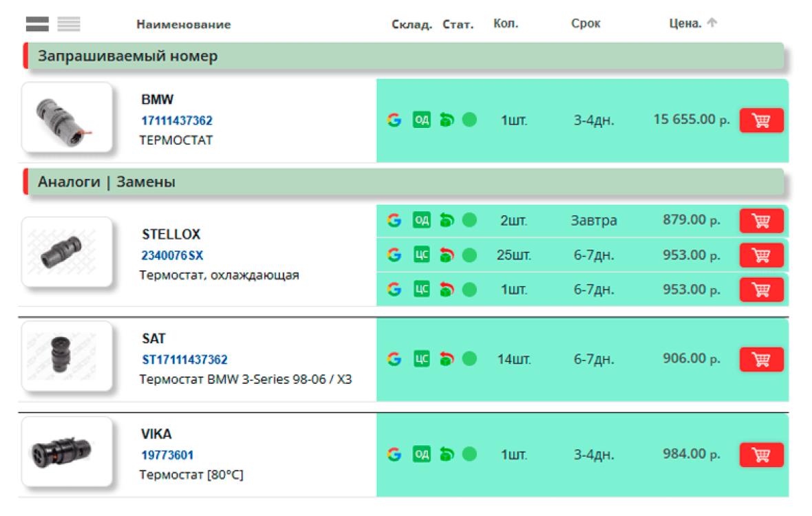Viewport: 812px width, 516px height.
Task: Add SAT 906.00 thermostat to cart
Action: click(x=761, y=359)
